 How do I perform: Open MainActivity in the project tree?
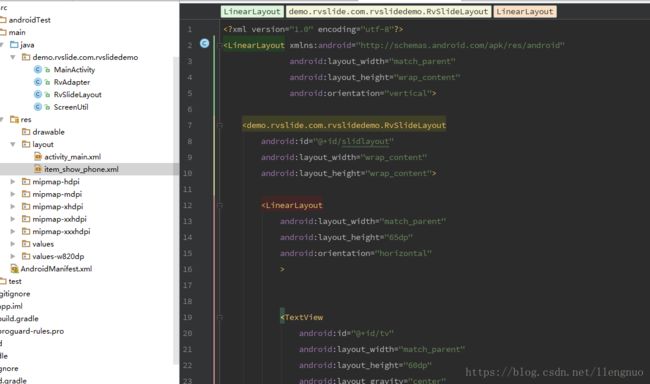click(x=74, y=70)
